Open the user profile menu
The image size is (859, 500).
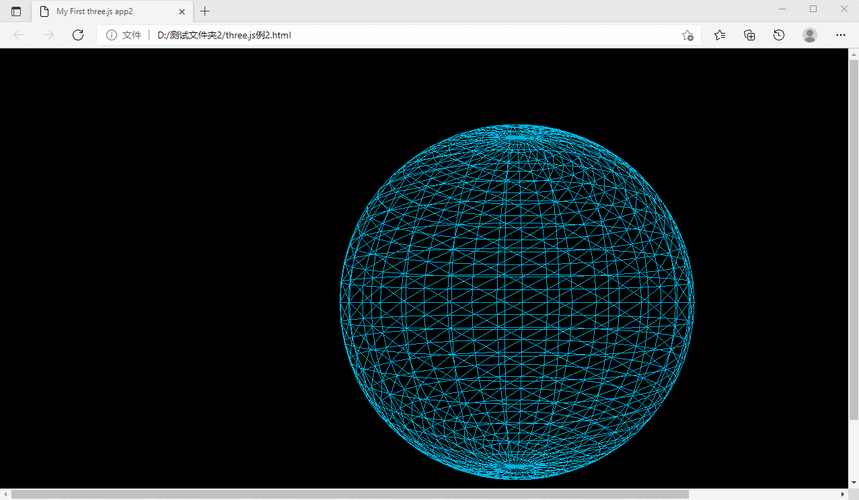click(810, 35)
